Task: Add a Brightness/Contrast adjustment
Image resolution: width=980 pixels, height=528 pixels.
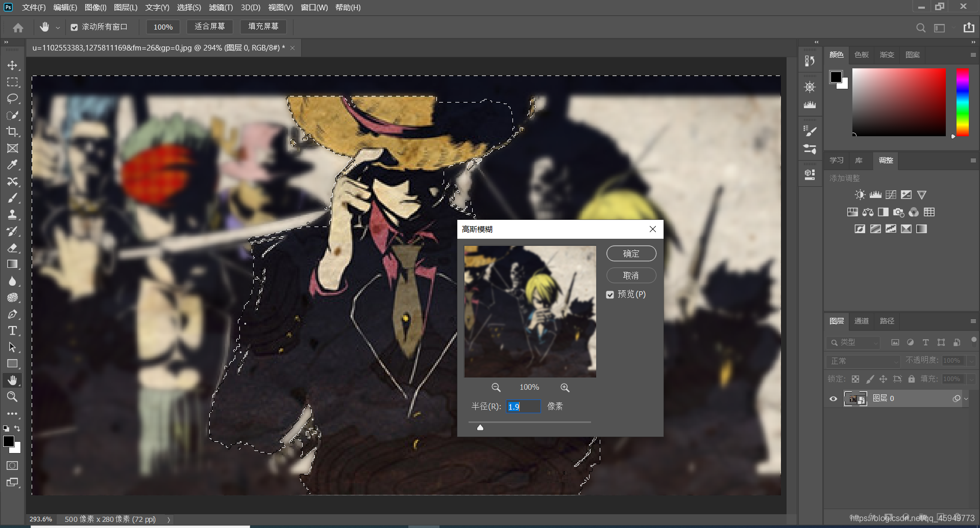Action: pyautogui.click(x=860, y=195)
